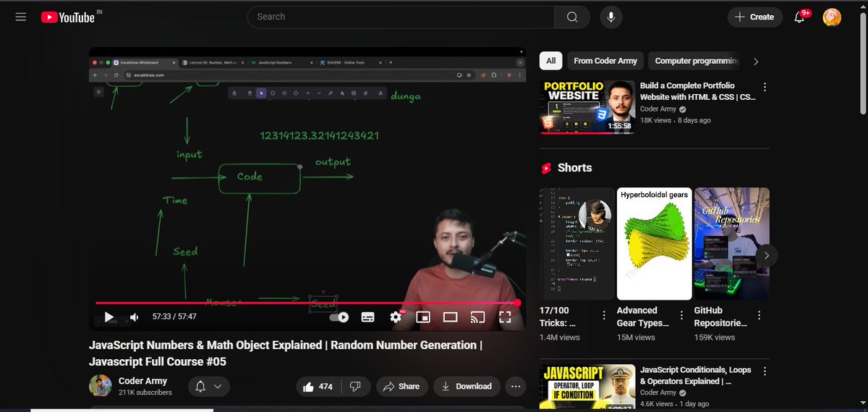The image size is (868, 412).
Task: Open options for JavaScript Conditionals video
Action: [x=765, y=371]
